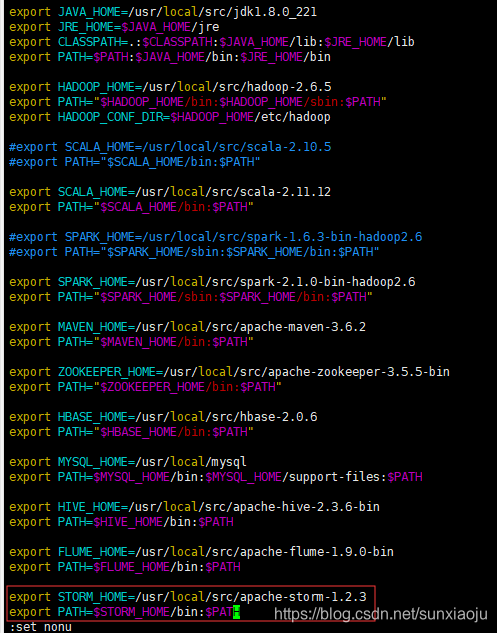Image resolution: width=497 pixels, height=633 pixels.
Task: Click the line 'export SCALA_HOME=/usr/local/src/scala-2.11.12'
Action: pyautogui.click(x=170, y=192)
